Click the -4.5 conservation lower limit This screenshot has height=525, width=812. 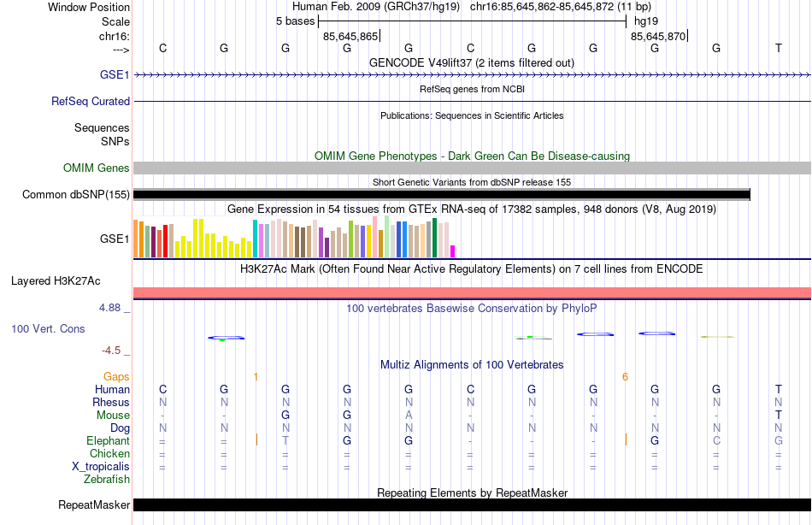coord(111,351)
